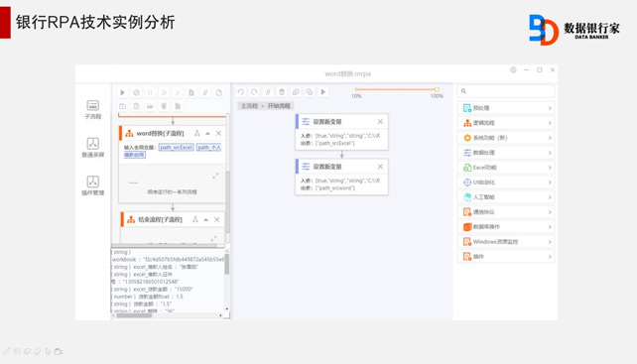637x364 pixels.
Task: Click the trash delete icon in canvas toolbar
Action: point(282,92)
